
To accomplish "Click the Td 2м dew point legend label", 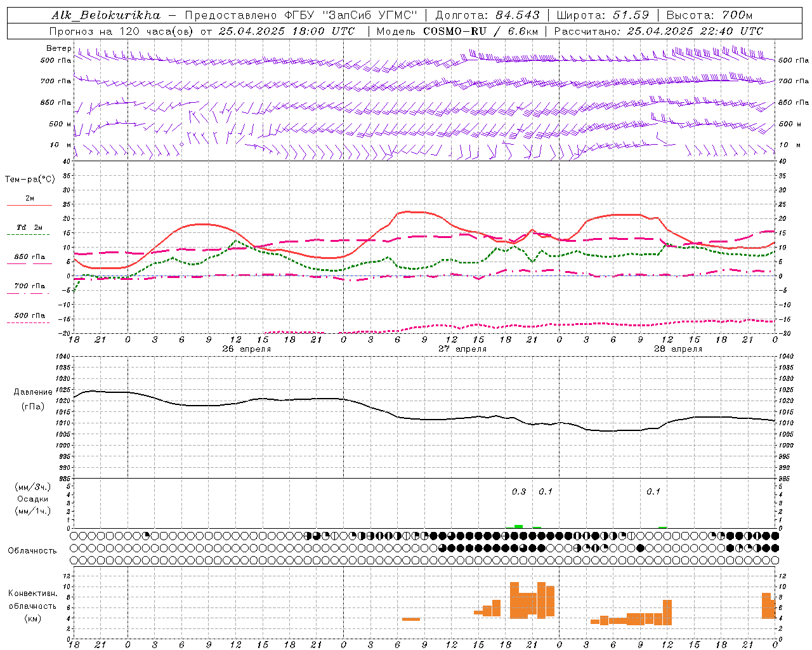I will pos(30,227).
